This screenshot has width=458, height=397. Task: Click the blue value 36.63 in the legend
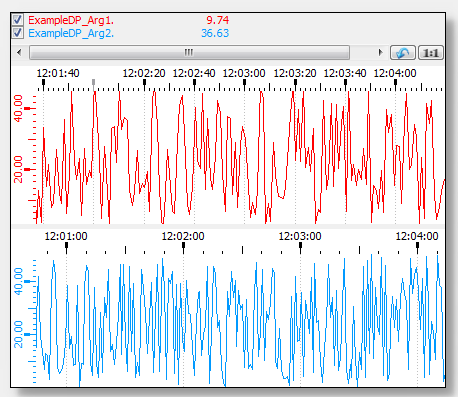click(x=215, y=33)
